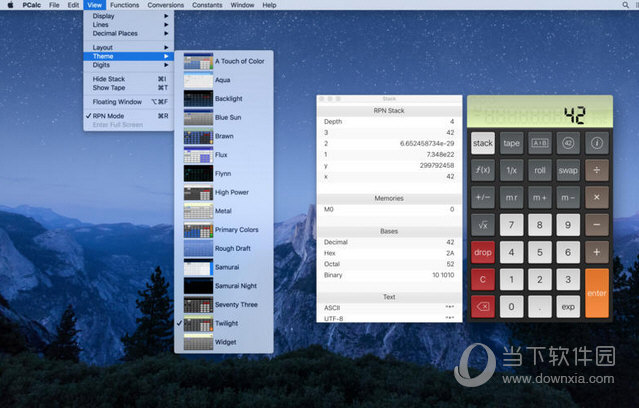The height and width of the screenshot is (408, 639).
Task: Select the Metal theme
Action: point(224,211)
